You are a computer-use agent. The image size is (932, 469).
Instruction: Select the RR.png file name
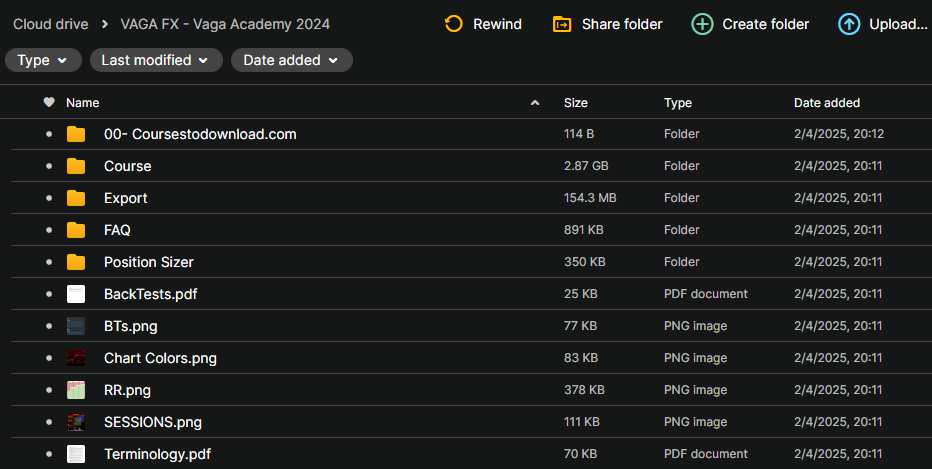click(127, 391)
